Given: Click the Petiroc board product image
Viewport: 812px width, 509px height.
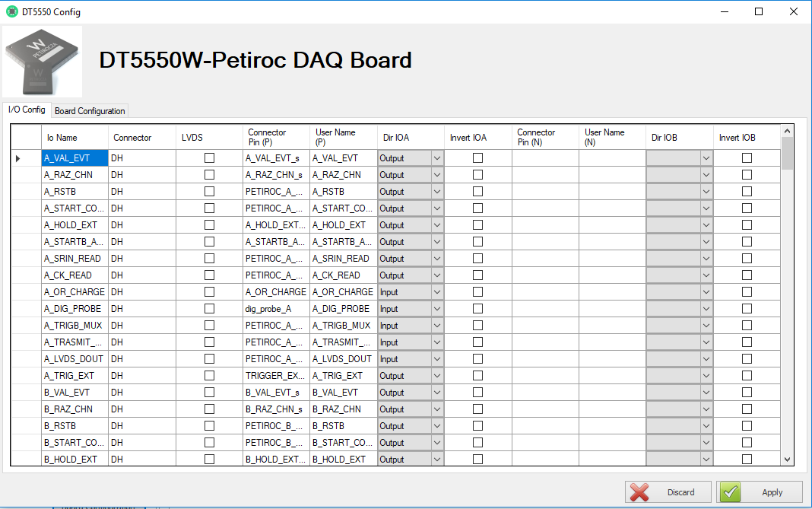Looking at the screenshot, I should tap(42, 62).
